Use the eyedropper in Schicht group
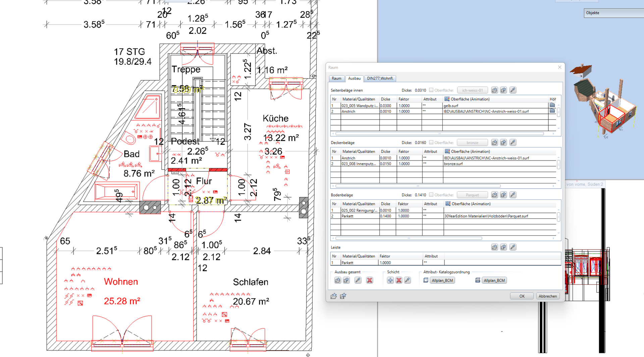Viewport: 644px width, 357px height. tap(408, 280)
